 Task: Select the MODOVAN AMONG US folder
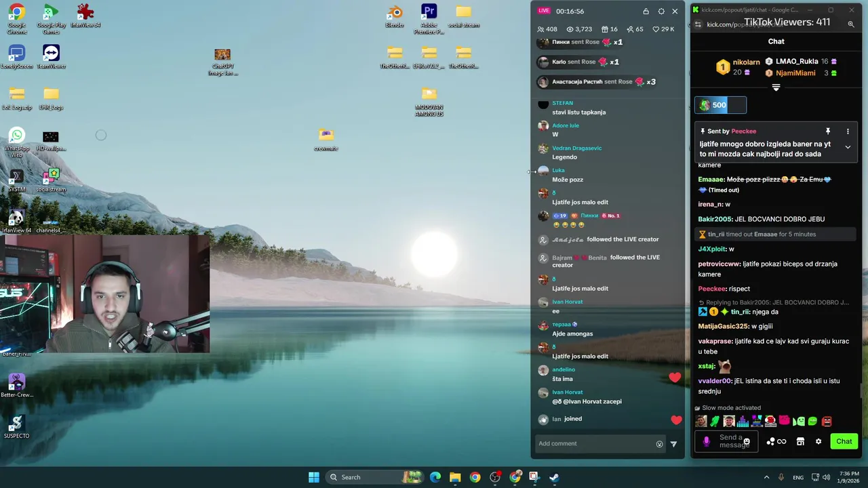(429, 102)
